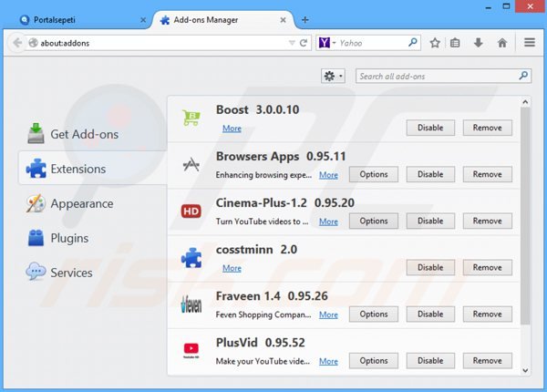The width and height of the screenshot is (547, 392).
Task: Click the back navigation arrow
Action: [x=17, y=43]
